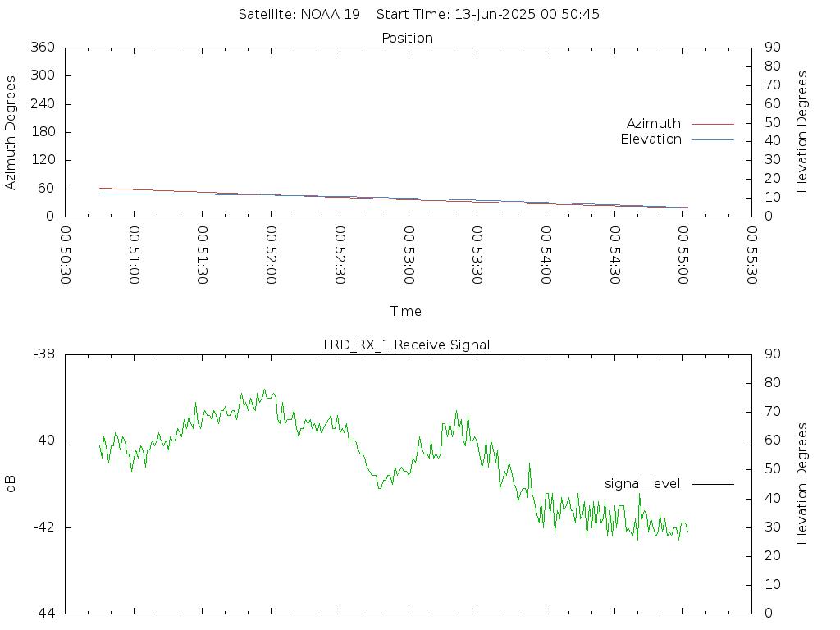Click the signal_level legend line sample
The height and width of the screenshot is (630, 840).
(713, 484)
